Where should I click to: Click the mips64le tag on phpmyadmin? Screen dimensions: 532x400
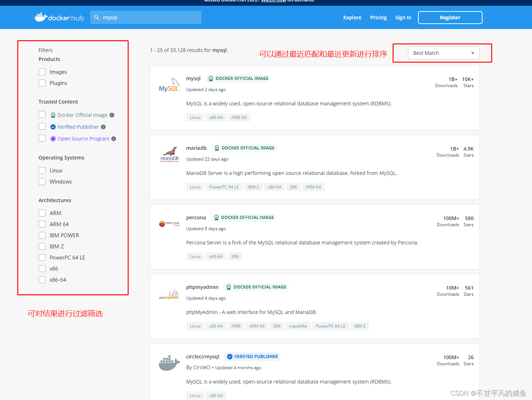pos(298,326)
